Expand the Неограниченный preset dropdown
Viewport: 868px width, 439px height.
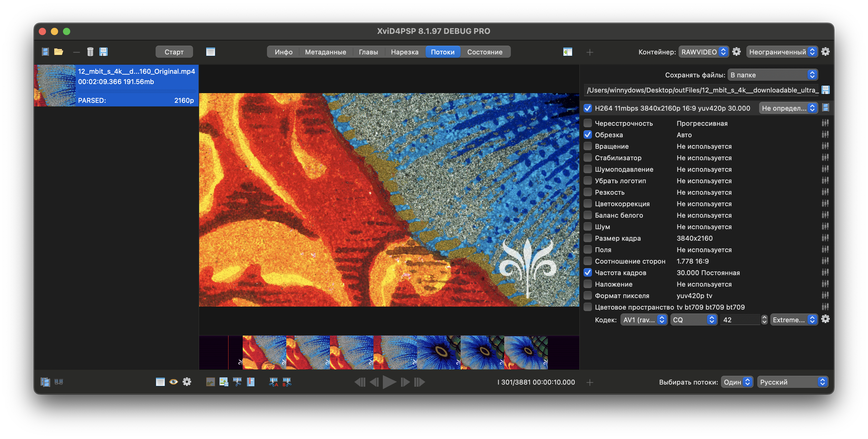tap(782, 51)
